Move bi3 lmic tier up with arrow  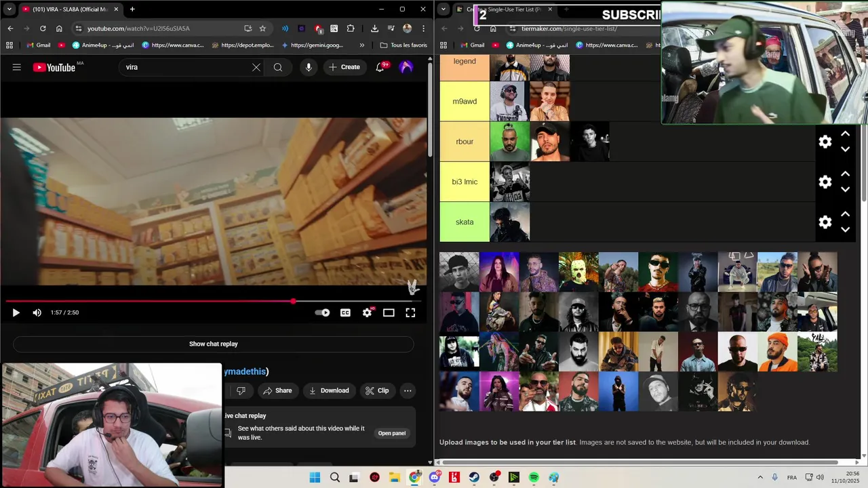tap(846, 174)
